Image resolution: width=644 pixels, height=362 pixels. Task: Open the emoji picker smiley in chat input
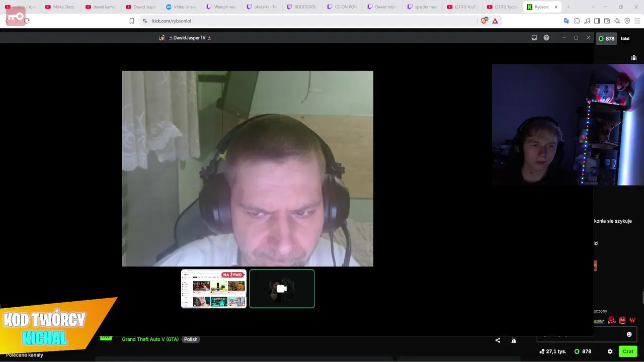[x=629, y=334]
